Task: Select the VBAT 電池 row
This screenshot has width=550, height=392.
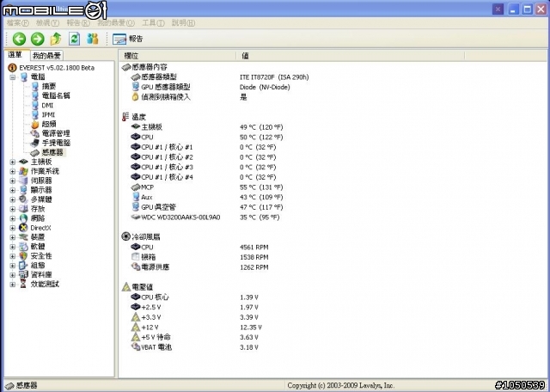Action: (195, 347)
